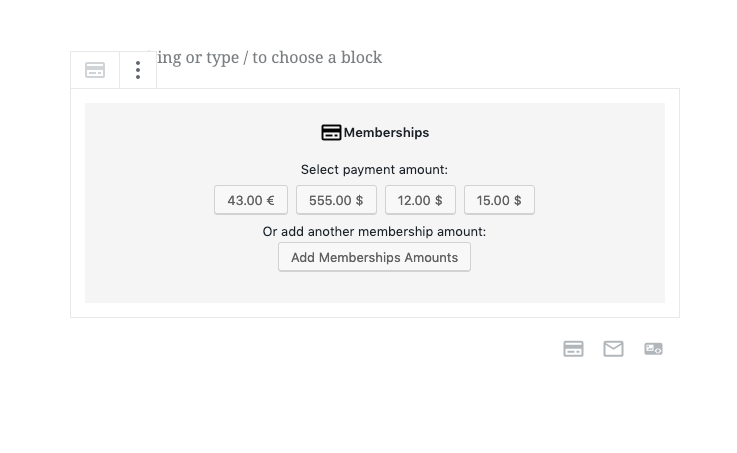This screenshot has height=453, width=737.
Task: Select the 43.00 € payment amount
Action: pyautogui.click(x=251, y=200)
